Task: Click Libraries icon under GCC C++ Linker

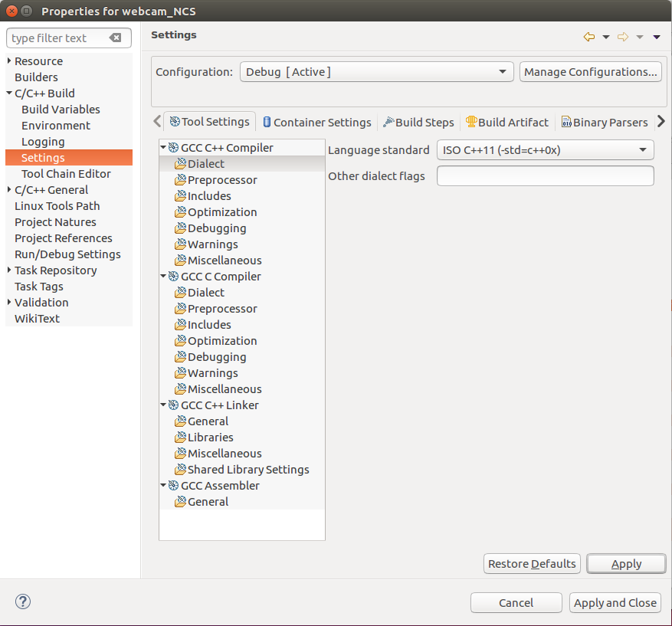Action: pos(180,437)
